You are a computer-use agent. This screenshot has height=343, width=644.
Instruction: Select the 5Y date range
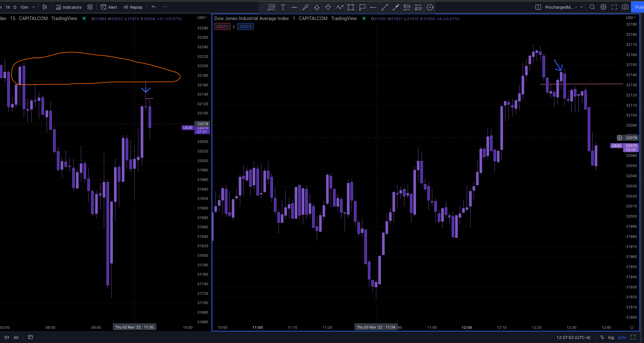7,337
